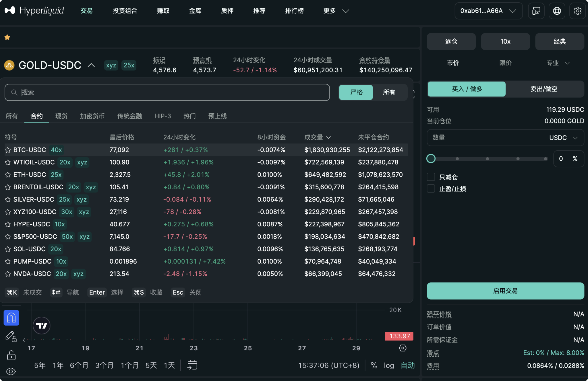Click the 启用交易 enable trading button
This screenshot has height=381, width=588.
[505, 291]
